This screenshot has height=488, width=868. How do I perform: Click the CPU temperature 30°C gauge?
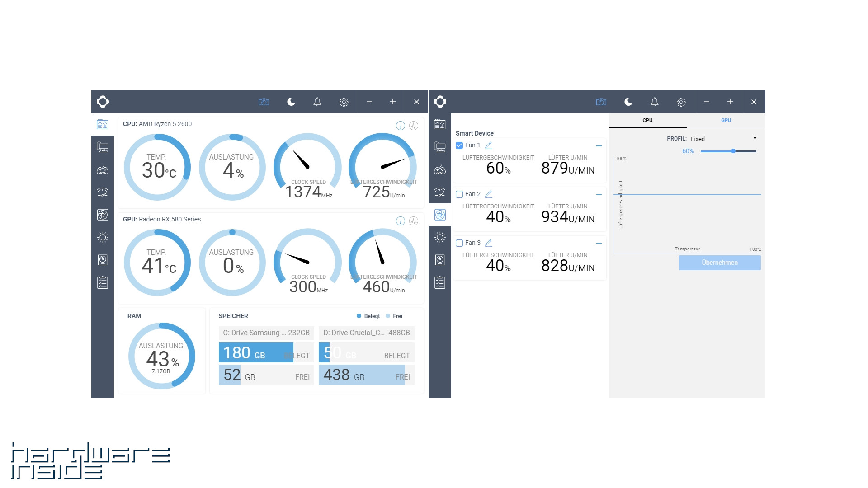(x=157, y=167)
